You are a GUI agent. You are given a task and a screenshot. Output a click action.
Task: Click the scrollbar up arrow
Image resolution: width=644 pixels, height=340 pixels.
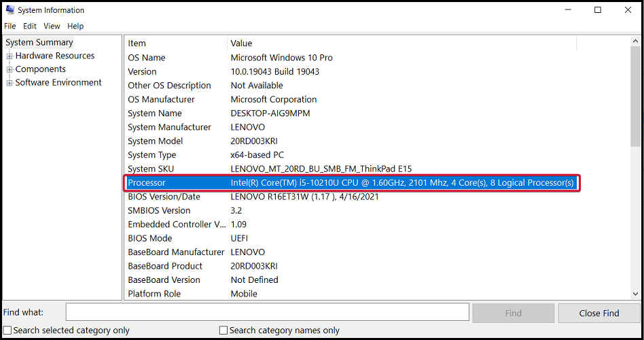[635, 41]
